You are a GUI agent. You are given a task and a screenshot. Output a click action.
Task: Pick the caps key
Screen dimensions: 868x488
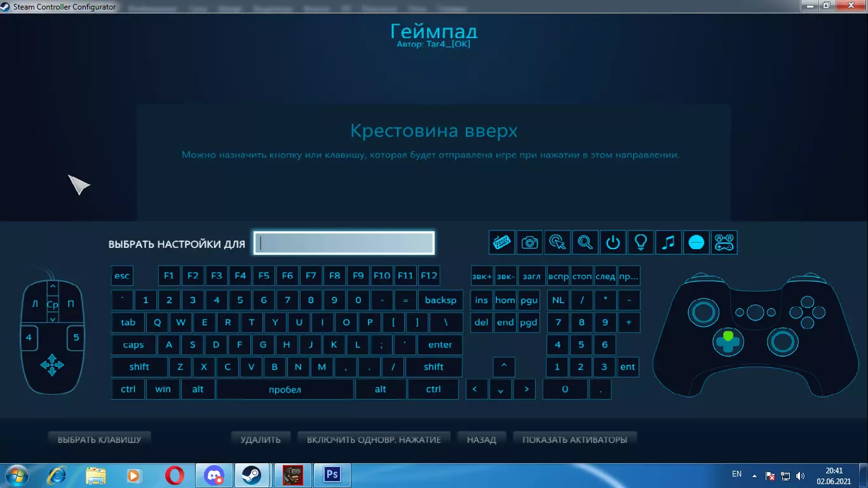[133, 344]
